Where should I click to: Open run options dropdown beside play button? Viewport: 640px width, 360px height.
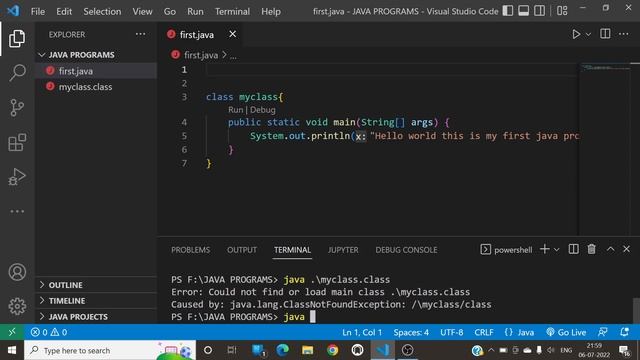pyautogui.click(x=588, y=35)
